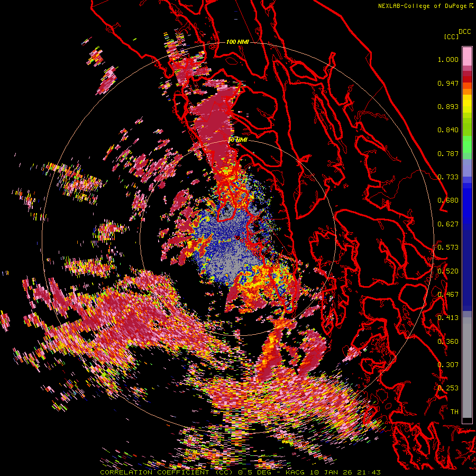Select the 0.307 scale value
Viewport: 476px width, 476px height.
[x=448, y=364]
